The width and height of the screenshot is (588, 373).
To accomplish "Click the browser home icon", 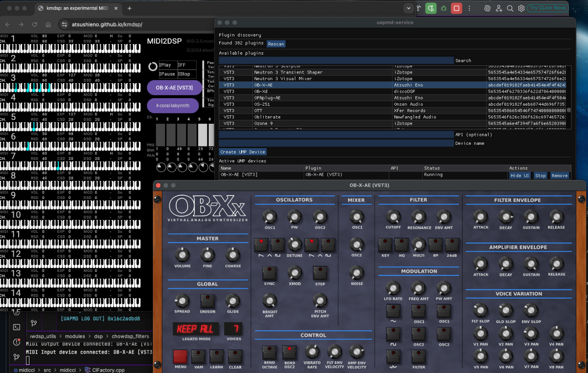I will click(48, 24).
